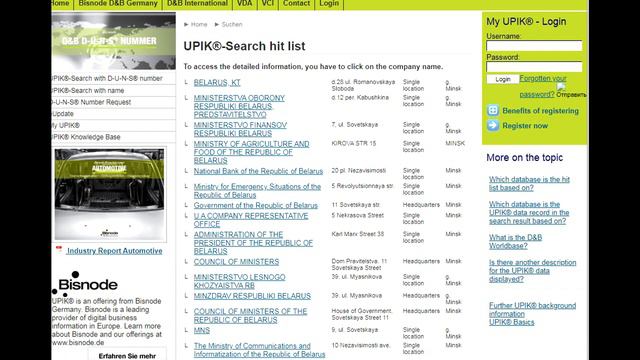Click the PDF icon beside Industry Report Automotive
Viewport: 640px width, 360px height.
(x=59, y=249)
